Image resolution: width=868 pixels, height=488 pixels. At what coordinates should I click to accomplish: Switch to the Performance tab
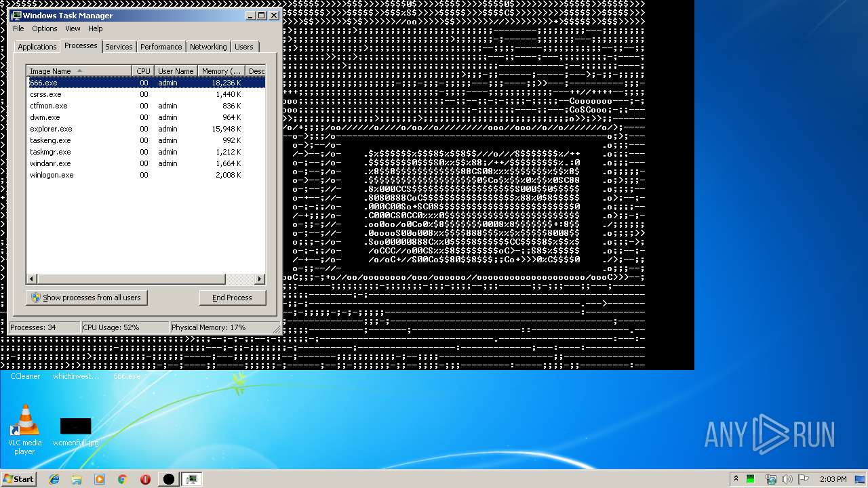pos(161,47)
